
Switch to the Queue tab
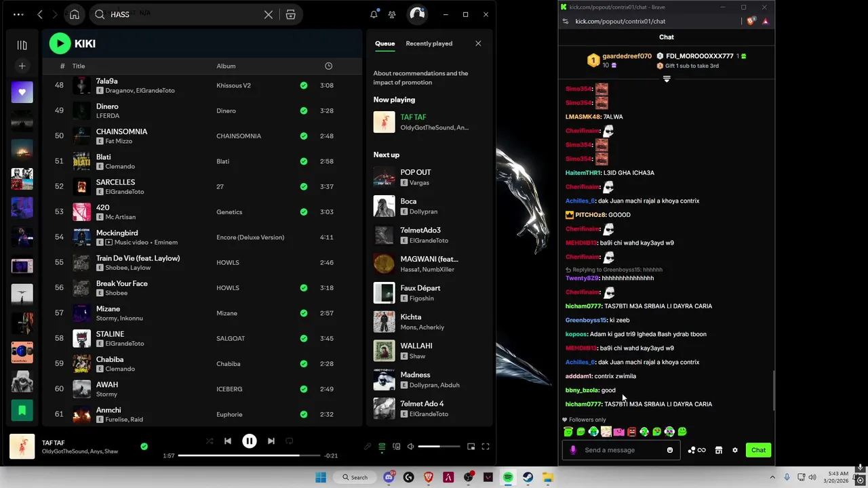click(x=384, y=43)
